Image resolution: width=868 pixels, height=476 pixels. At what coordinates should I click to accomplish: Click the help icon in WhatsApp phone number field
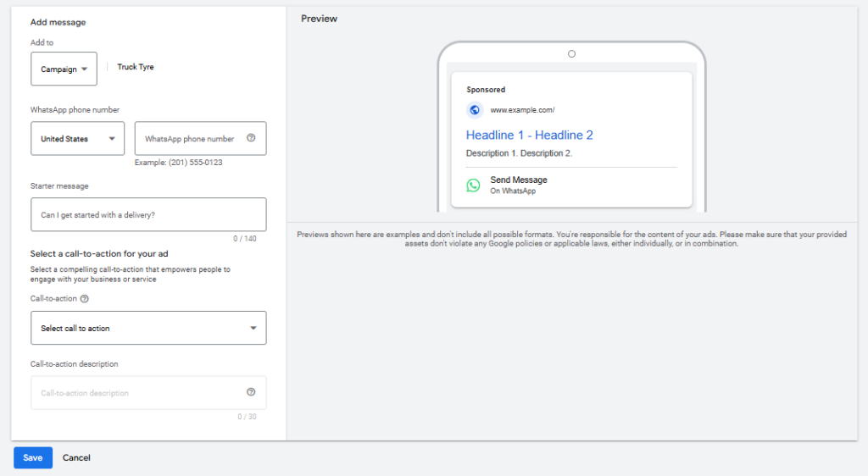pyautogui.click(x=251, y=138)
